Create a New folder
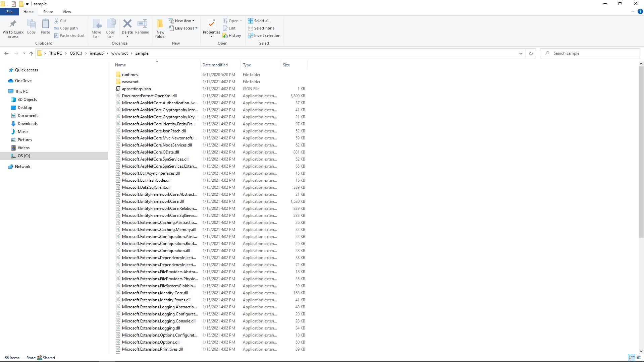 (160, 28)
